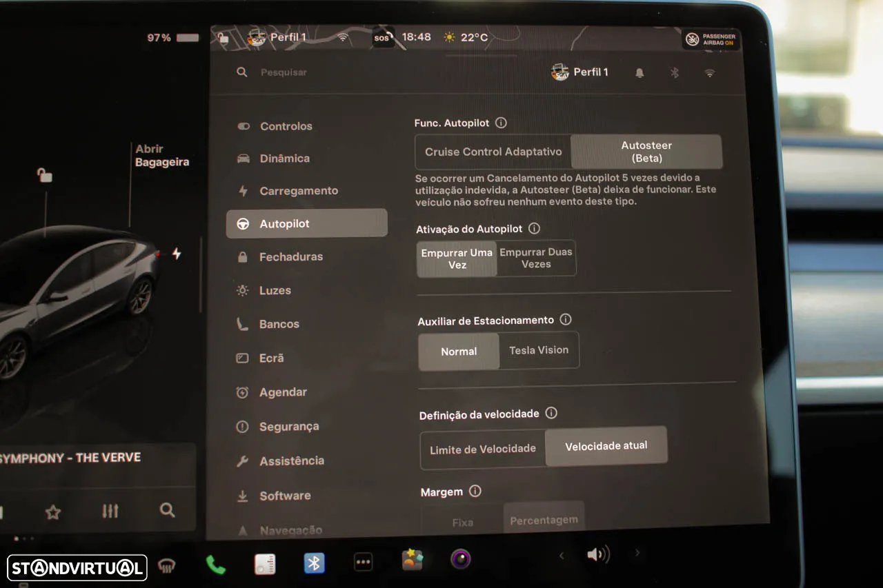Show info for Ativação do Autopilot
This screenshot has width=883, height=588.
[534, 228]
